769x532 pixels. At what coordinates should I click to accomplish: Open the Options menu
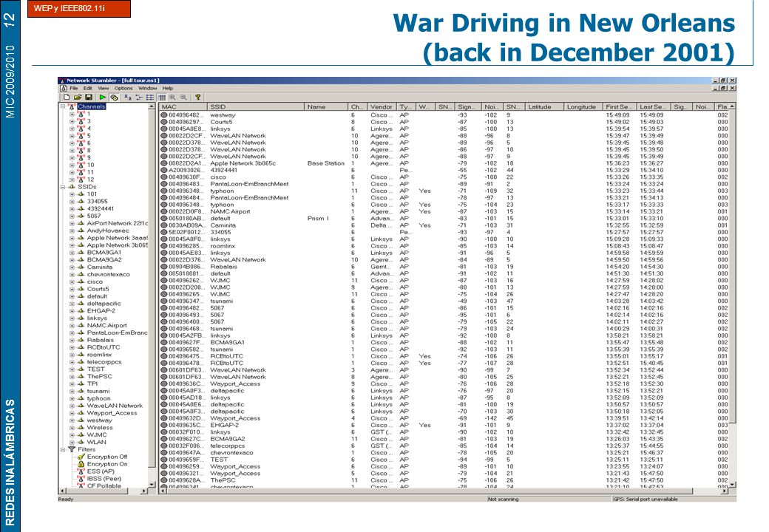coord(123,88)
